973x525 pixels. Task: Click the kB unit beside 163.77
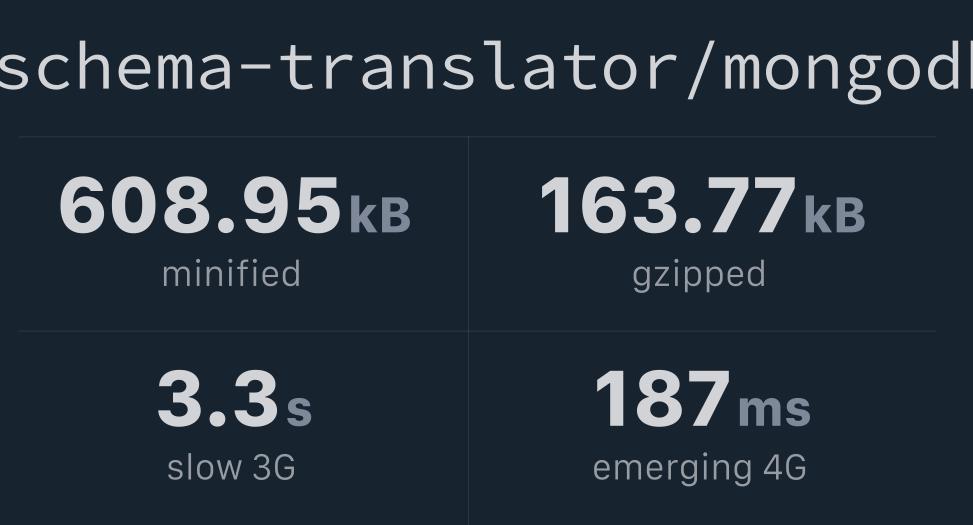(x=834, y=215)
